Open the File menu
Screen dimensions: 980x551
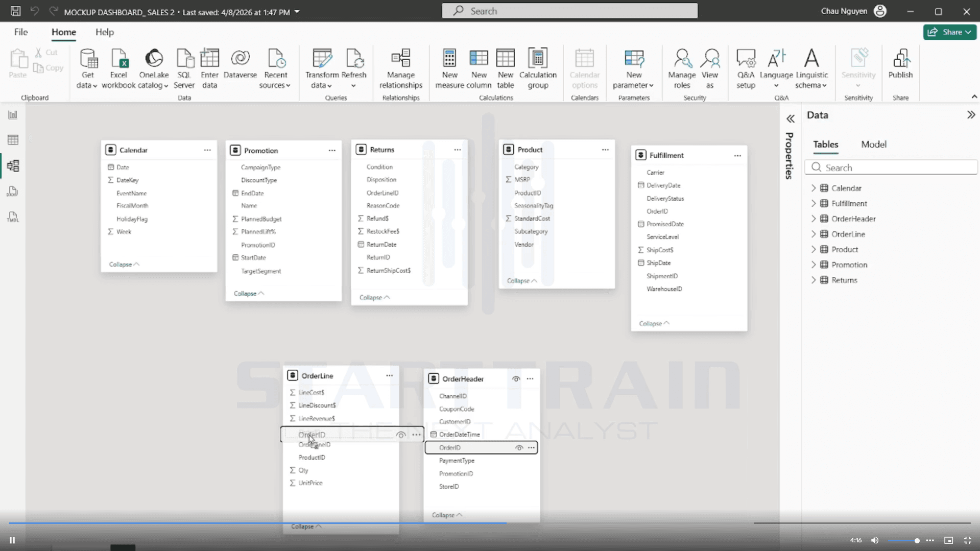[21, 32]
